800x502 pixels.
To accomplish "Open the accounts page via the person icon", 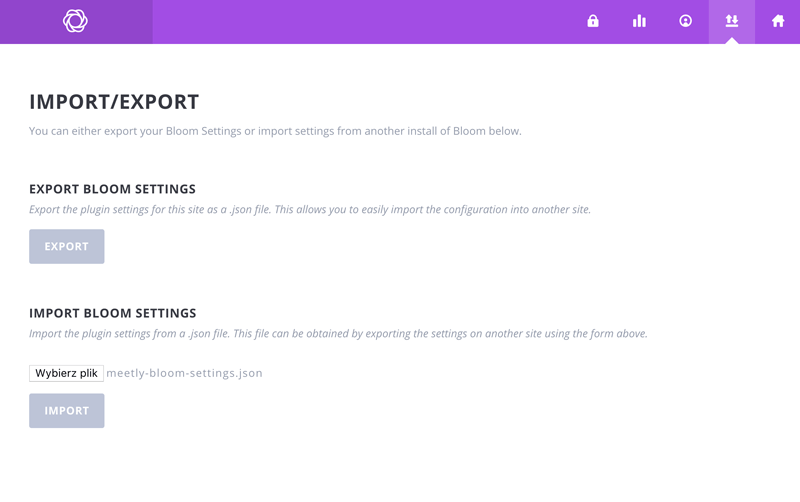I will tap(686, 21).
